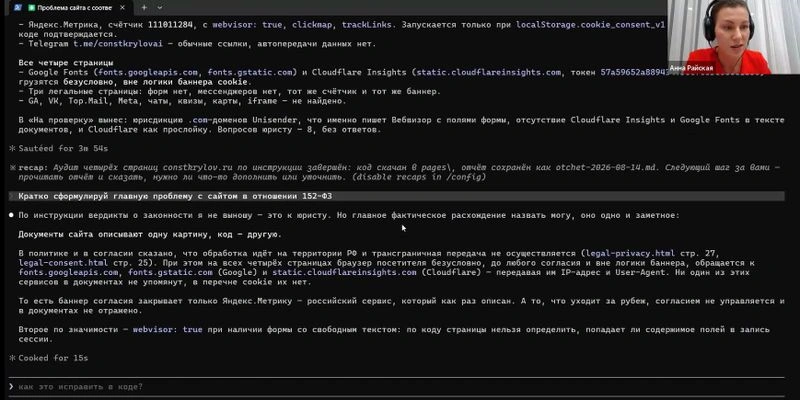Click 'legal-consent.html' file reference

click(x=63, y=263)
